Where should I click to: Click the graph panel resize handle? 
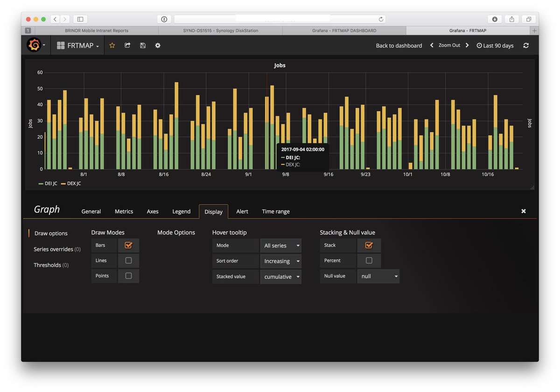(532, 187)
